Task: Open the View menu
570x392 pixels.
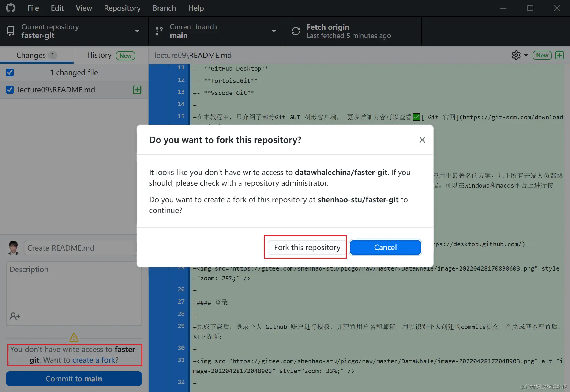Action: pos(84,8)
